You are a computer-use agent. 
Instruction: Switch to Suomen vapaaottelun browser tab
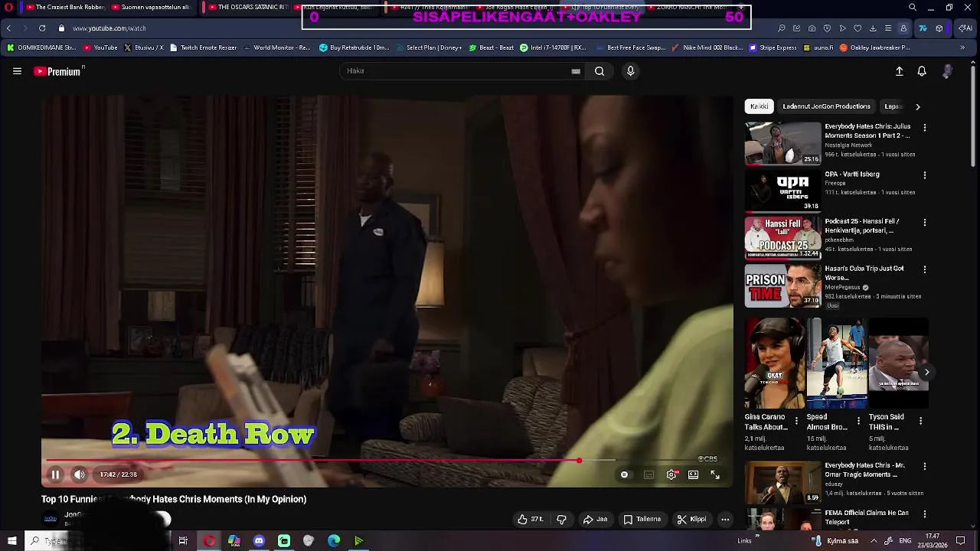click(x=152, y=8)
